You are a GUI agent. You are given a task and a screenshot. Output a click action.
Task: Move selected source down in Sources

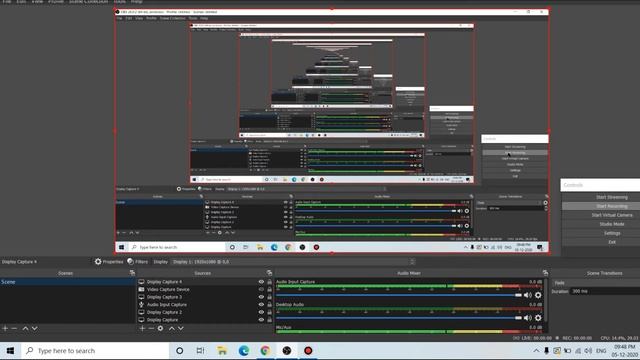[x=181, y=328]
